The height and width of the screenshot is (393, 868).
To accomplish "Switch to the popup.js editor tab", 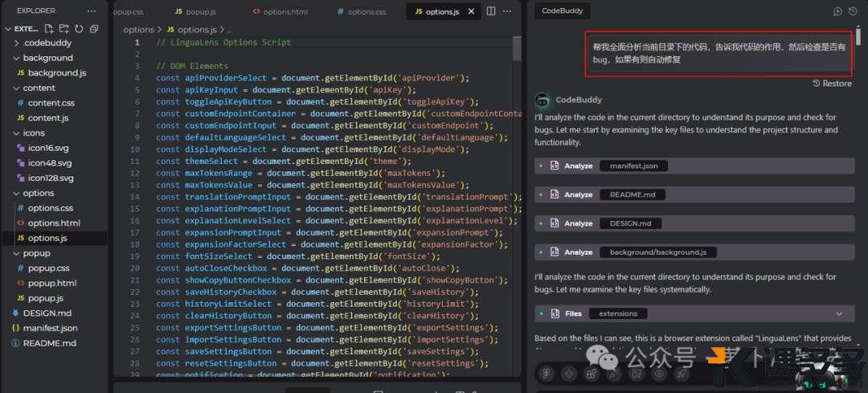I will (196, 11).
